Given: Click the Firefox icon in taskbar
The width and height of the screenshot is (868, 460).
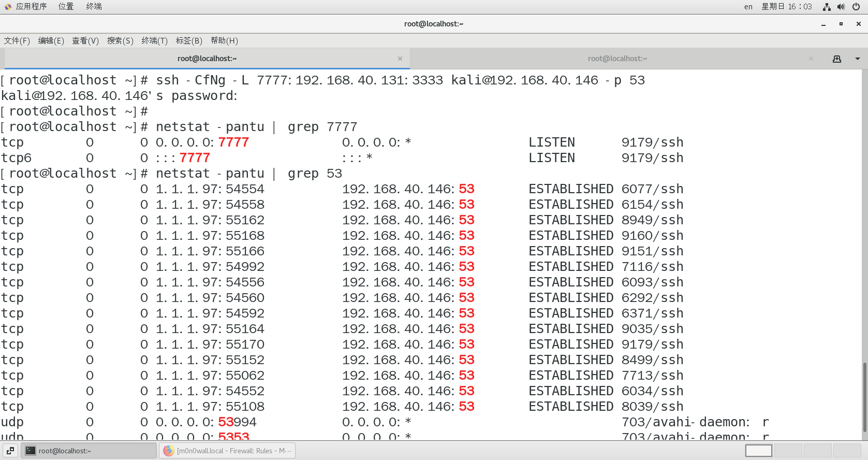Looking at the screenshot, I should point(168,451).
